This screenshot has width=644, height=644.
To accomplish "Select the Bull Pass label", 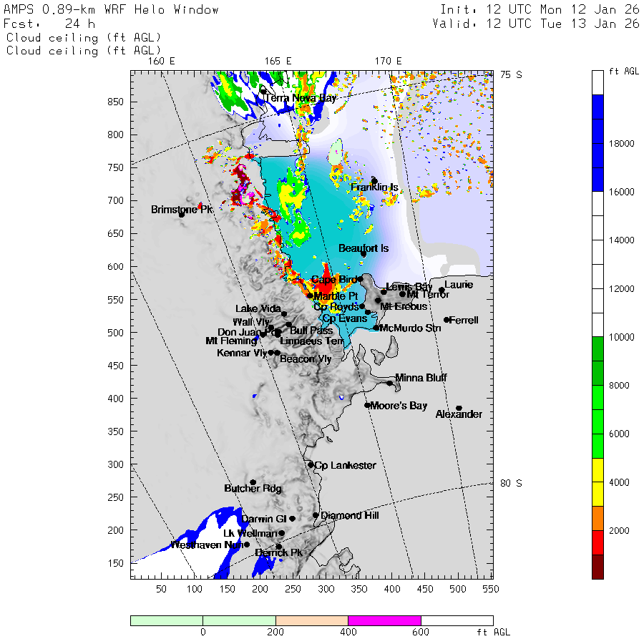I will (x=311, y=331).
